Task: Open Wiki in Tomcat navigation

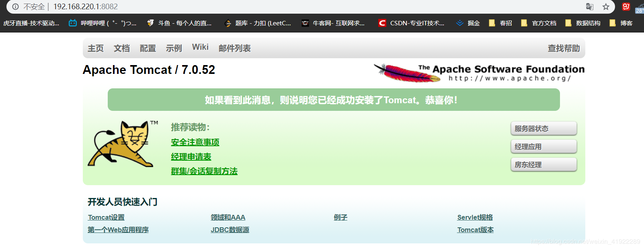Action: 200,47
